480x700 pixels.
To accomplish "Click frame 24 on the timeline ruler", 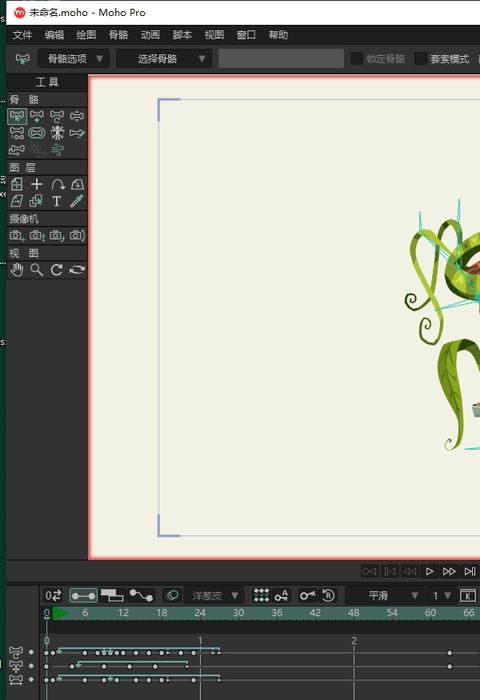I will [200, 613].
